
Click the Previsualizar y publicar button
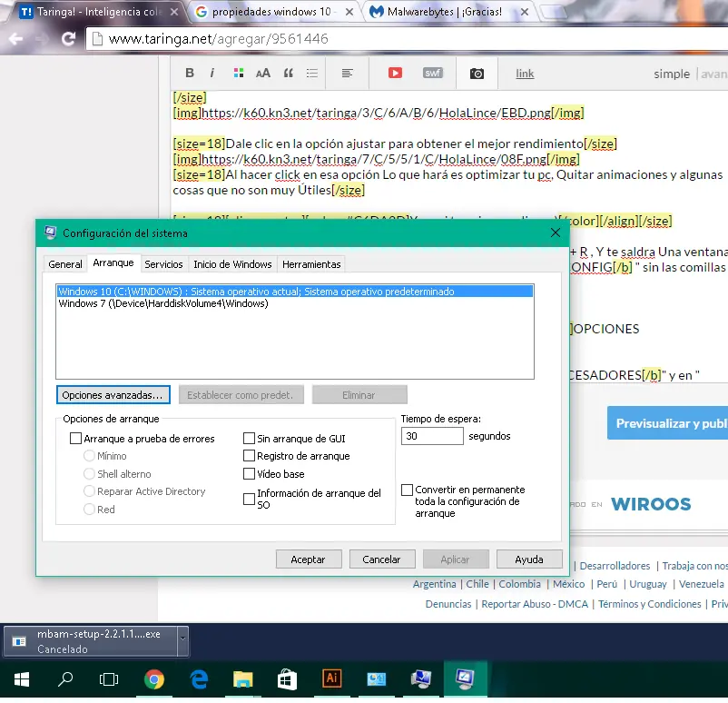668,423
